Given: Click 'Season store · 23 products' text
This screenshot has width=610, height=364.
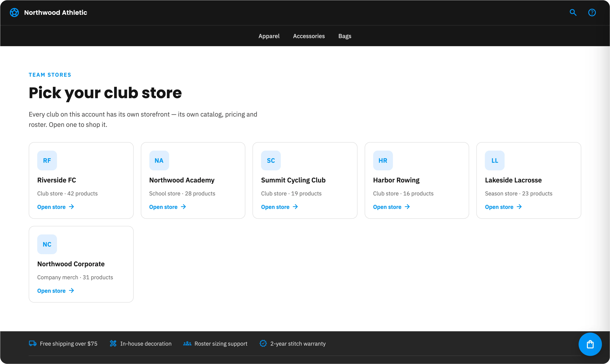Looking at the screenshot, I should click(519, 194).
